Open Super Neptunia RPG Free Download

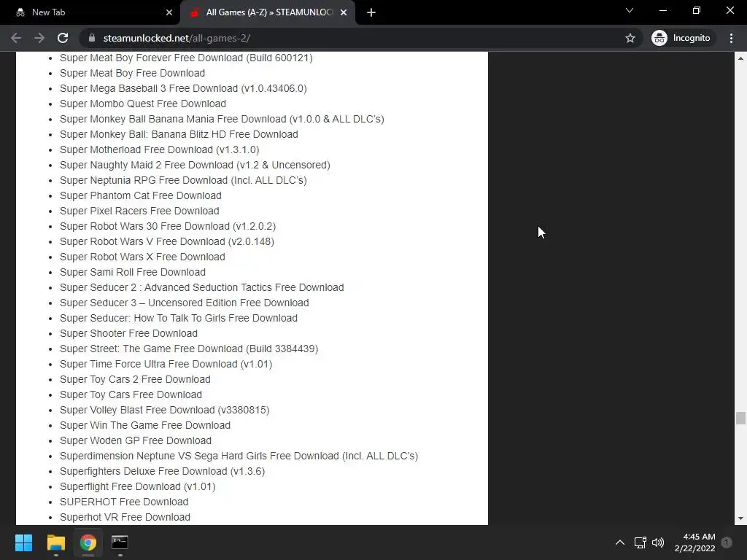click(183, 180)
